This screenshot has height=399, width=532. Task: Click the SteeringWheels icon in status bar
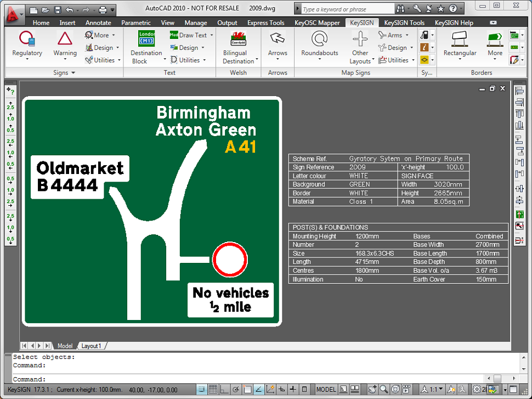pos(395,390)
